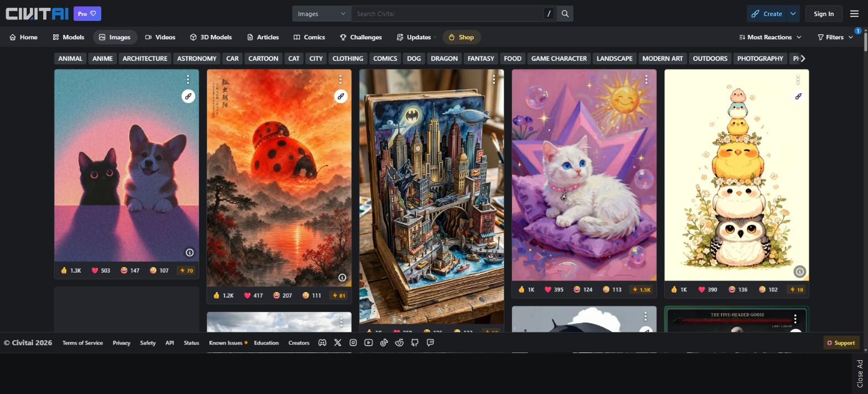This screenshot has width=868, height=394.
Task: Click the Sign In button
Action: tap(824, 14)
